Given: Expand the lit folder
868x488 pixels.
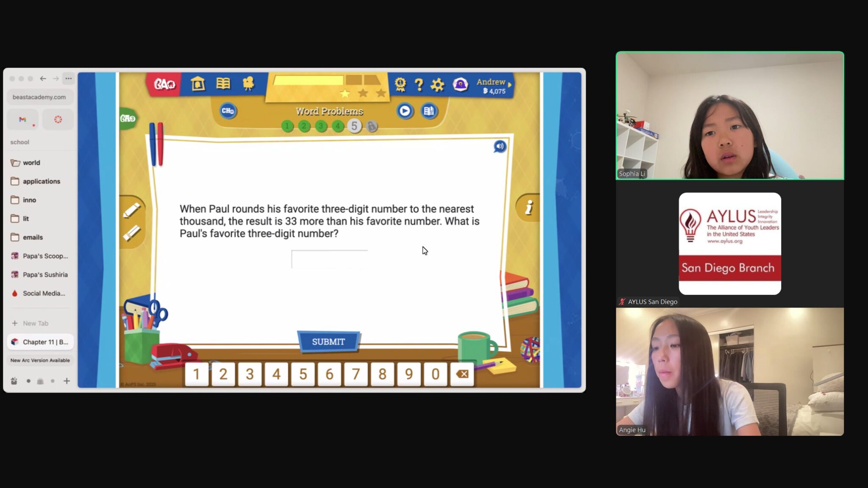Looking at the screenshot, I should coord(40,219).
